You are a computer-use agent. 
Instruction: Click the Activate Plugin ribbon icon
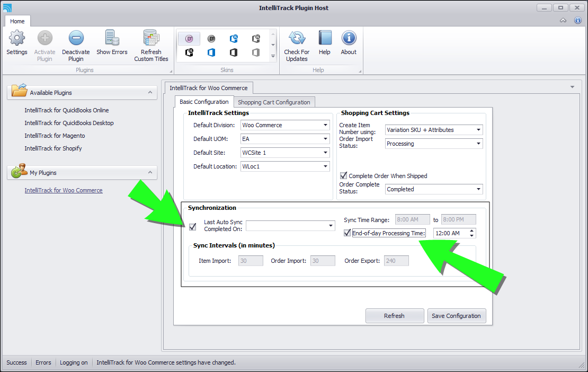click(44, 46)
